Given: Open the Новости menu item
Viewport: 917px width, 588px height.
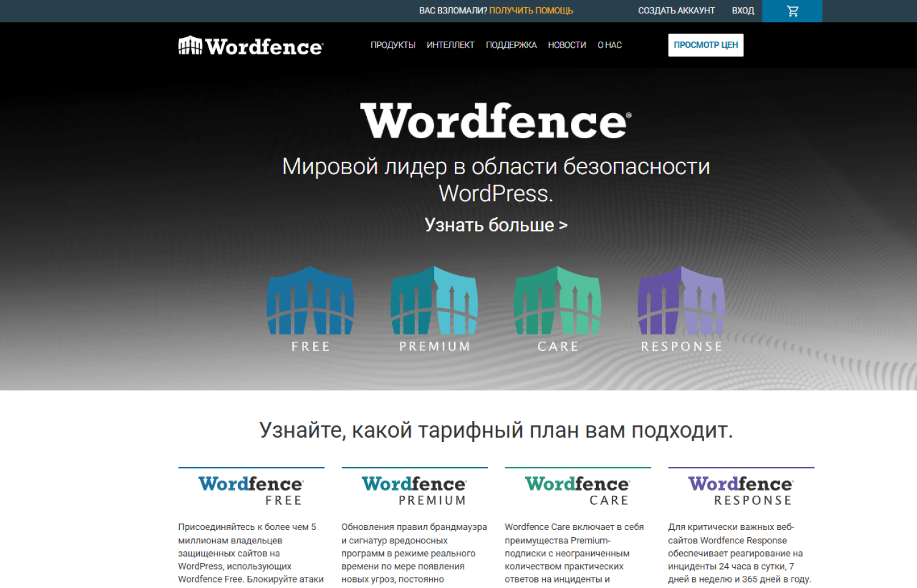Looking at the screenshot, I should (x=567, y=45).
